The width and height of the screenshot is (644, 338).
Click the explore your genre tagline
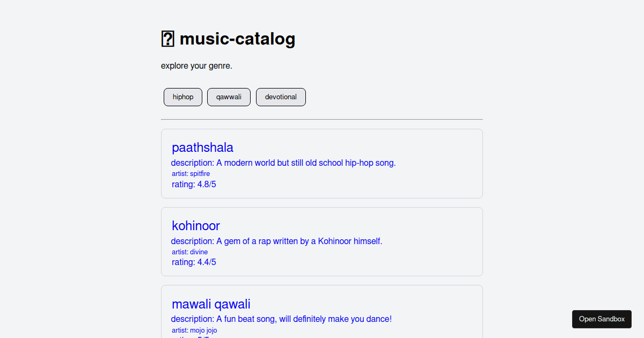click(x=195, y=65)
